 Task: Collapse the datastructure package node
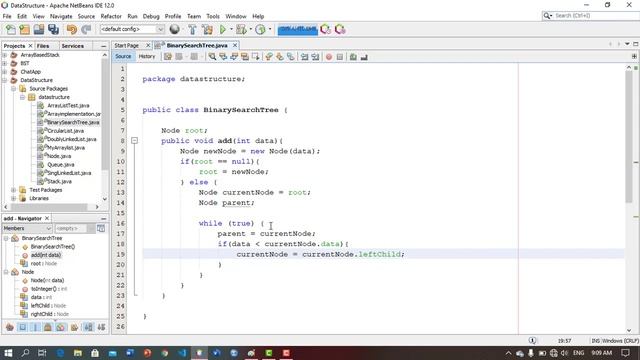(22, 97)
